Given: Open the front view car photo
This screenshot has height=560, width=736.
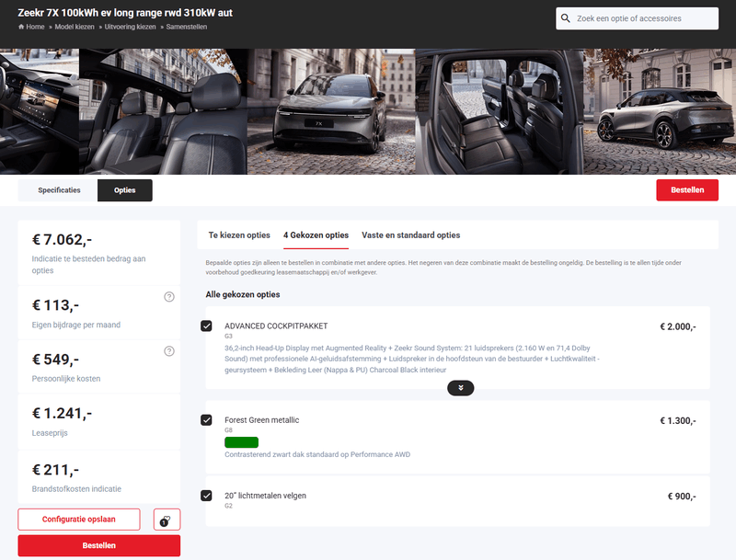Looking at the screenshot, I should coord(331,111).
